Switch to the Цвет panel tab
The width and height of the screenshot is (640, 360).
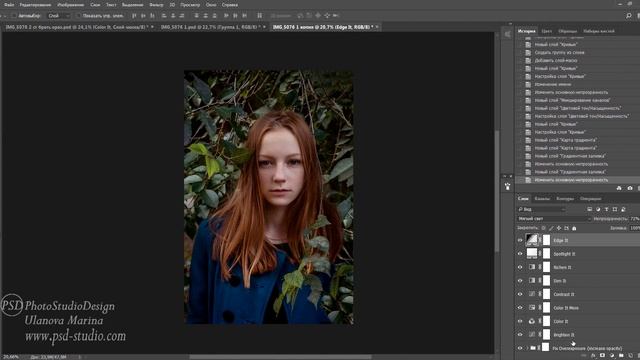(547, 31)
